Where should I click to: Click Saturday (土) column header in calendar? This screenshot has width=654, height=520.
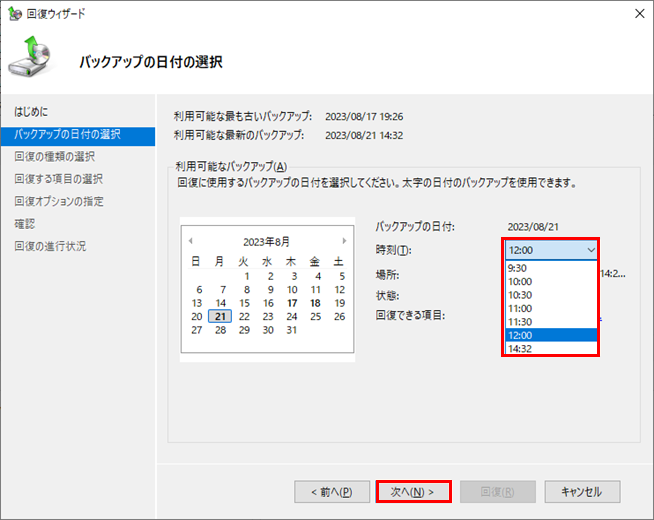pos(338,262)
